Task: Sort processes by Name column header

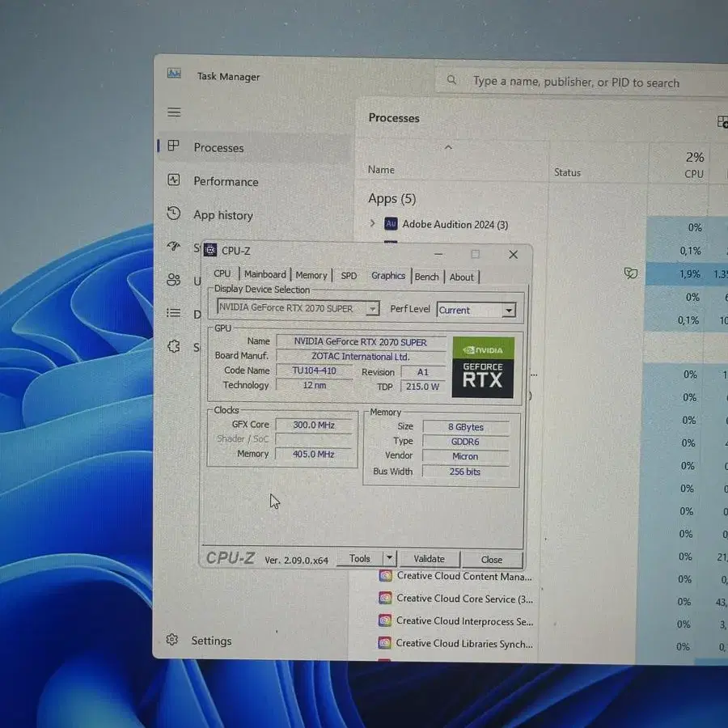Action: pyautogui.click(x=381, y=170)
